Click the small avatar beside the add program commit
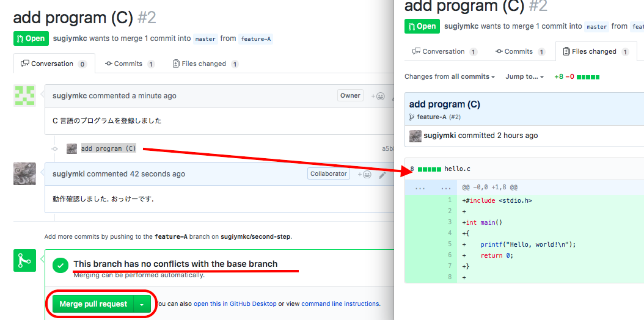The width and height of the screenshot is (644, 320). coord(71,148)
